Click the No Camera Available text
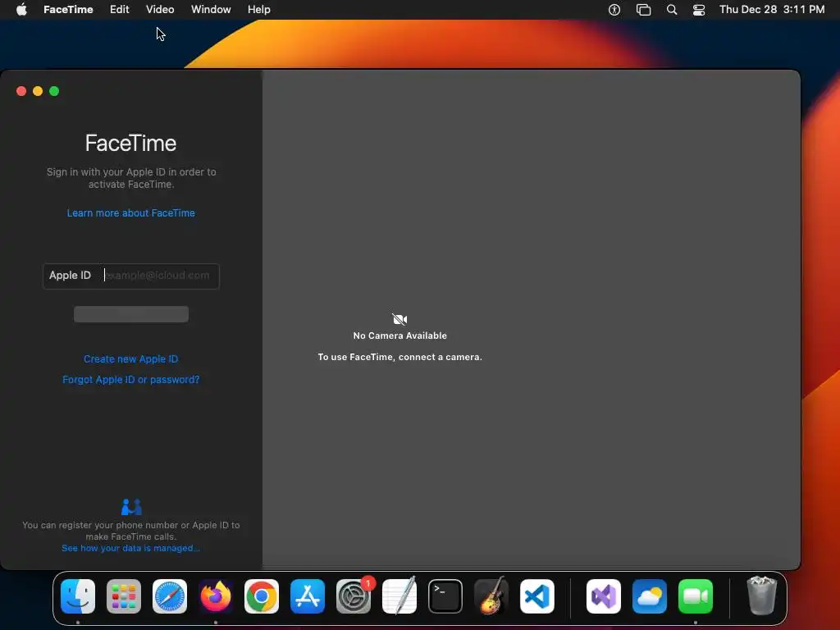This screenshot has height=630, width=840. (399, 336)
